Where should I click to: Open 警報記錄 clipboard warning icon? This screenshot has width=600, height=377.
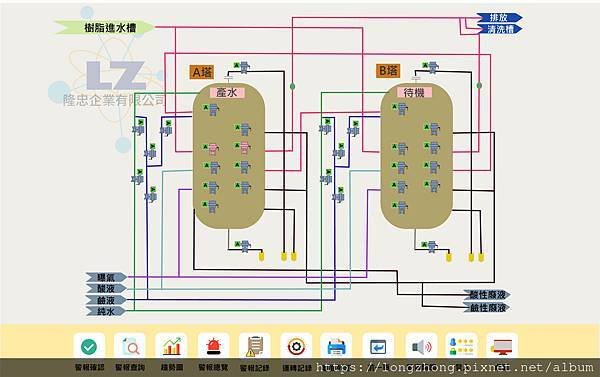coord(255,347)
